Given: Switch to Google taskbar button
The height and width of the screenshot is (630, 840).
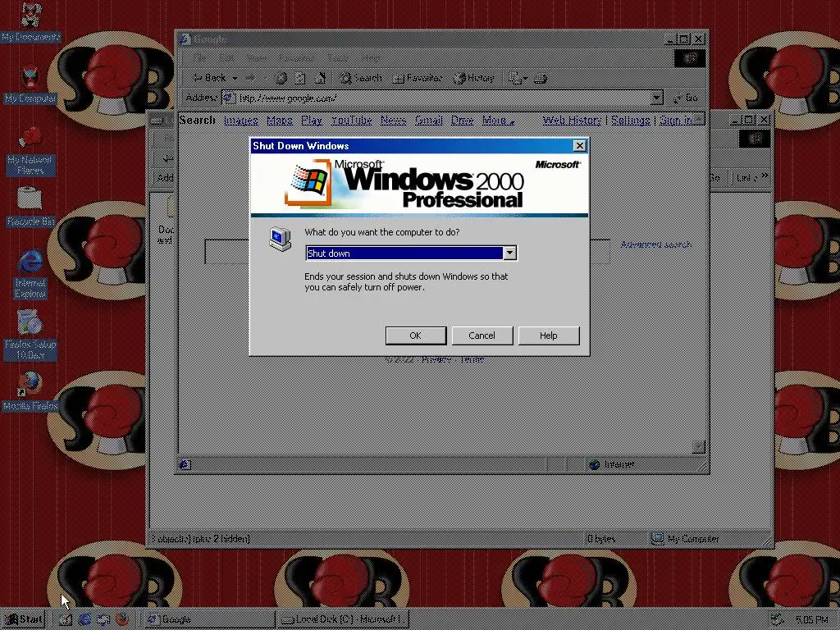Looking at the screenshot, I should coord(209,619).
